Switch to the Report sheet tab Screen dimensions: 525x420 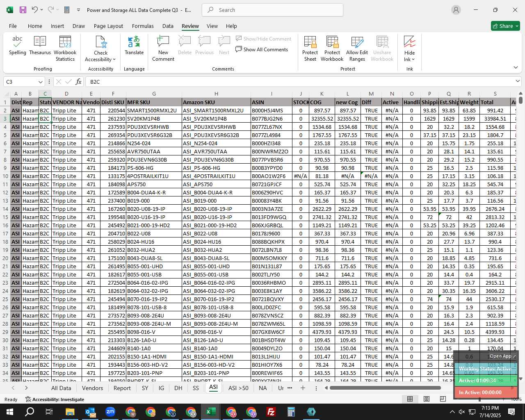[122, 388]
